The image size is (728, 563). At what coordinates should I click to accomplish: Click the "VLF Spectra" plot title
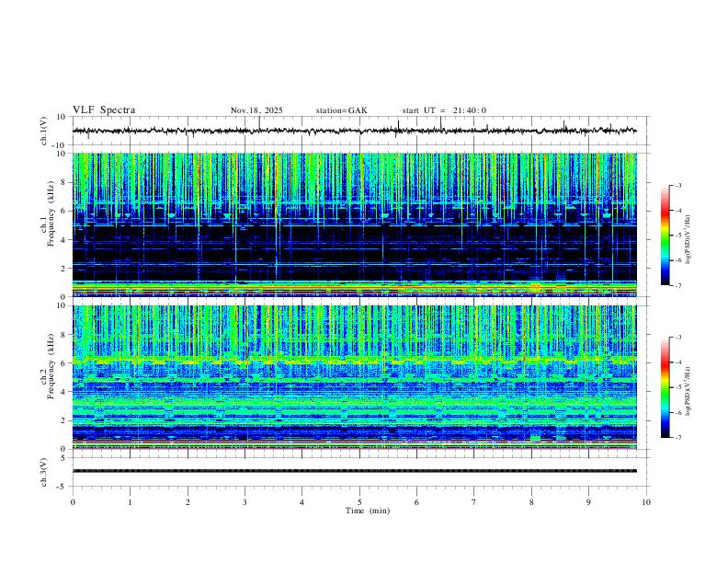pos(104,110)
